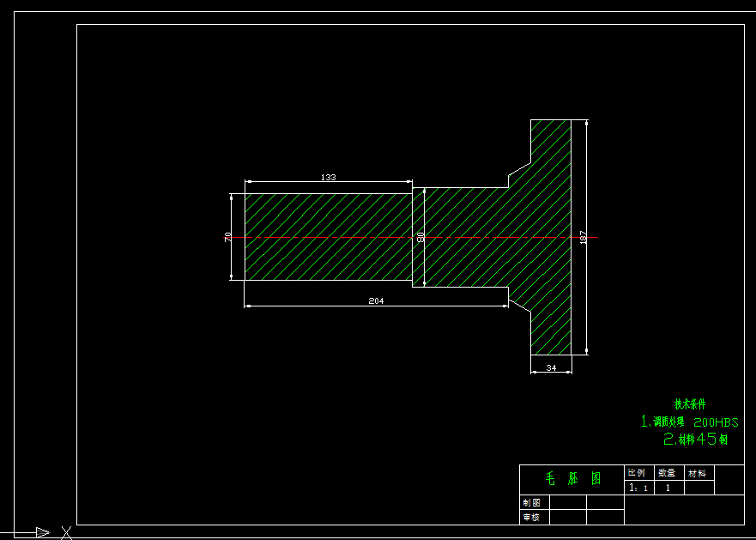Viewport: 756px width, 540px height.
Task: Click the 技术条件 heading text
Action: tap(690, 403)
